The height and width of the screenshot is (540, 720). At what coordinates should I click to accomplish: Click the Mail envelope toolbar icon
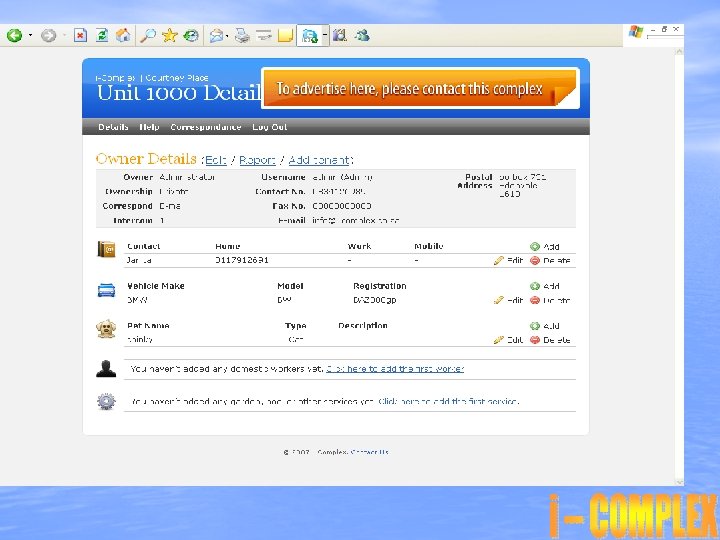coord(216,35)
